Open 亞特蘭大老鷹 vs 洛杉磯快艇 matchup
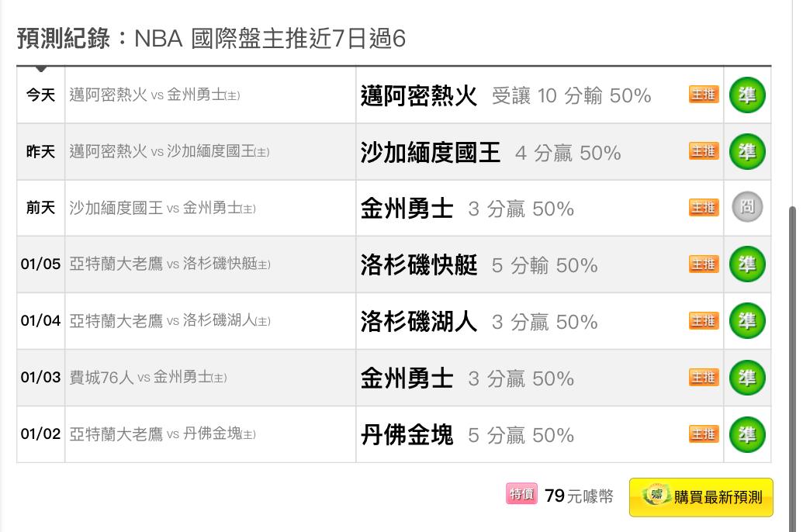The height and width of the screenshot is (532, 803). click(169, 264)
